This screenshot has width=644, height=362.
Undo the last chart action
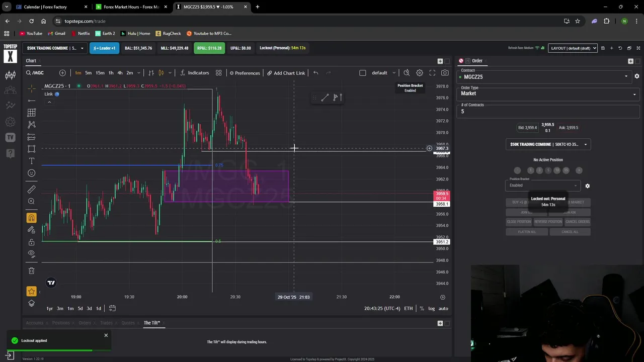point(315,73)
